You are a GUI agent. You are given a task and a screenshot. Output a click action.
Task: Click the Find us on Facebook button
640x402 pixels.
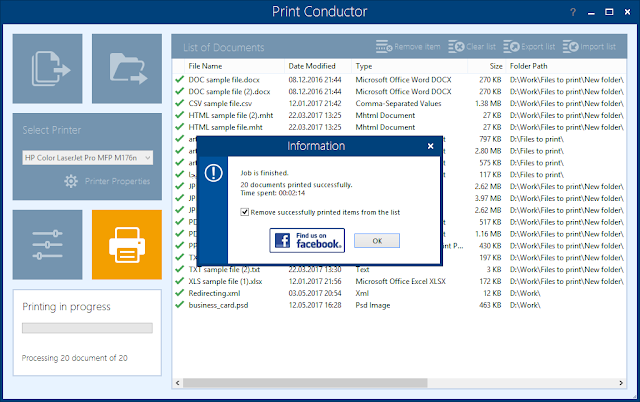point(307,240)
